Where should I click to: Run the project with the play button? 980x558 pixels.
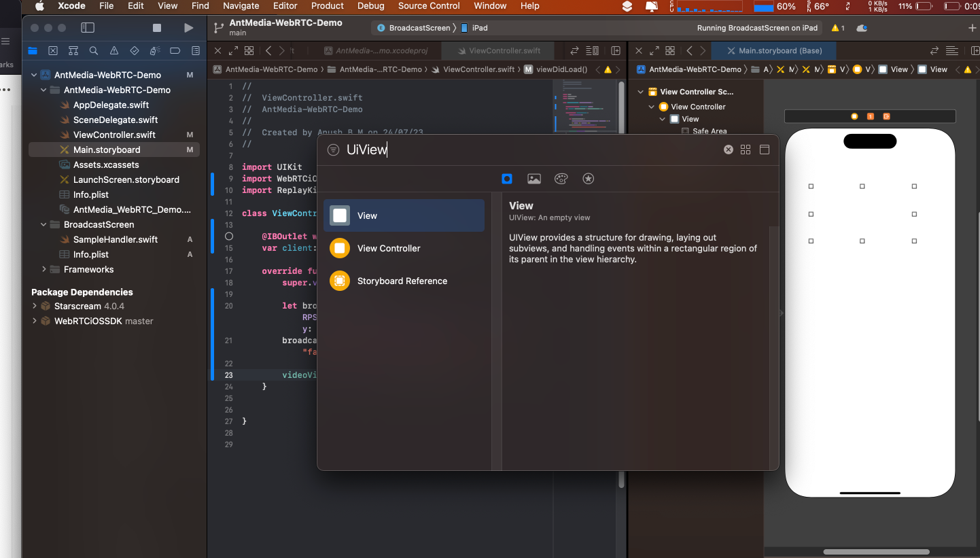(188, 28)
